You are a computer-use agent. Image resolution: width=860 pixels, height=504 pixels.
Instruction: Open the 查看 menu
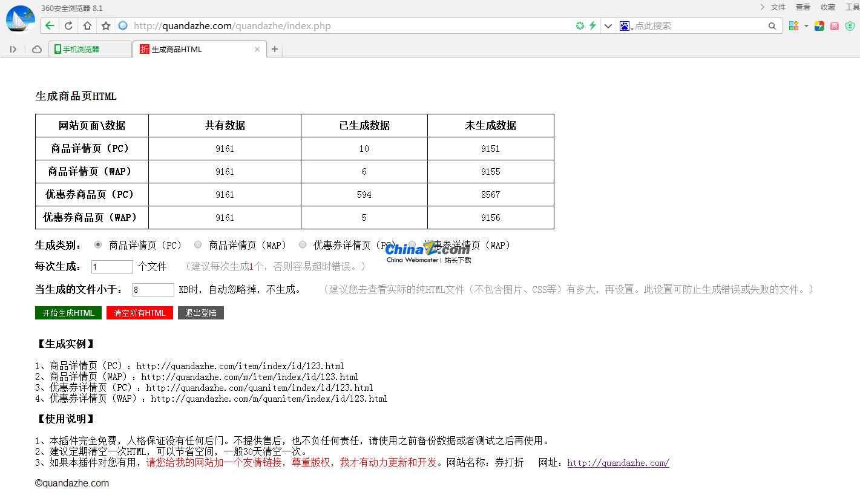803,7
